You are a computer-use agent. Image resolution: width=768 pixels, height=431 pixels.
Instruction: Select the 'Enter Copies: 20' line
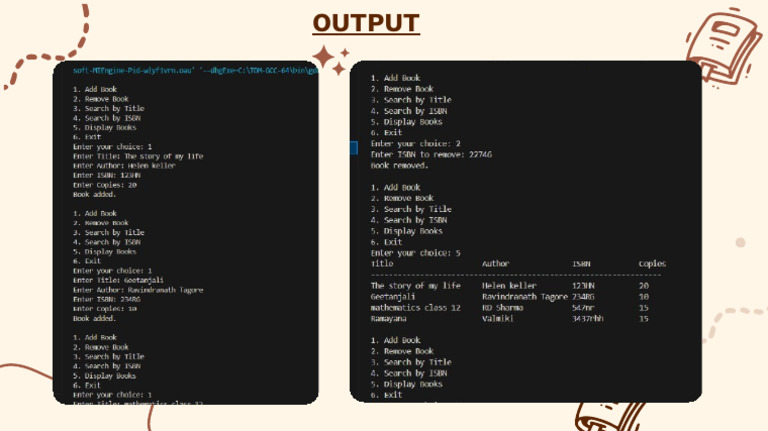105,185
